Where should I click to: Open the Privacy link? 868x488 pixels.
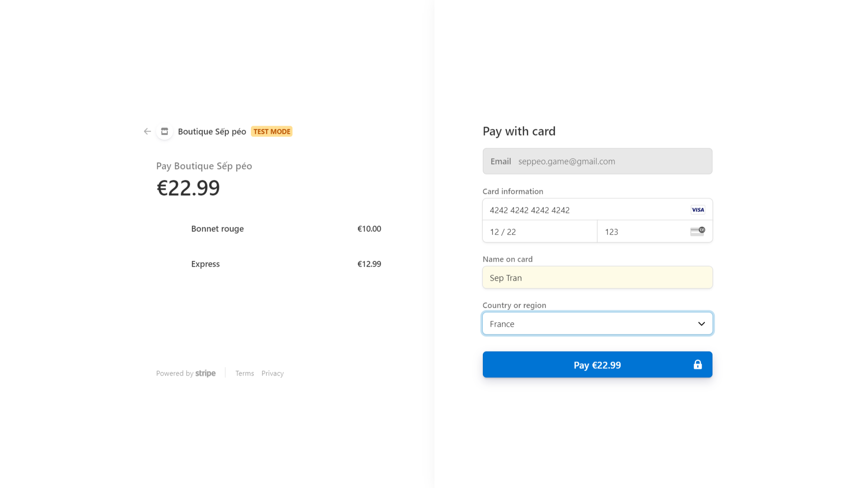click(x=273, y=373)
